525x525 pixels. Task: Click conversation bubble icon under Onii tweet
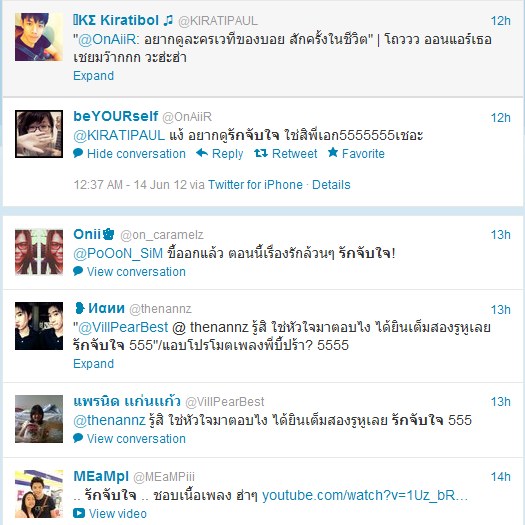[78, 271]
